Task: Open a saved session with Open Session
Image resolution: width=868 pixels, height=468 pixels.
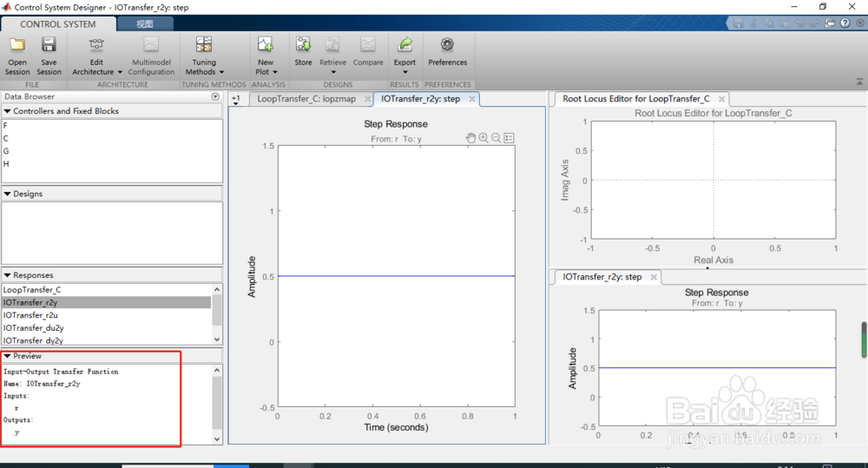Action: [17, 56]
